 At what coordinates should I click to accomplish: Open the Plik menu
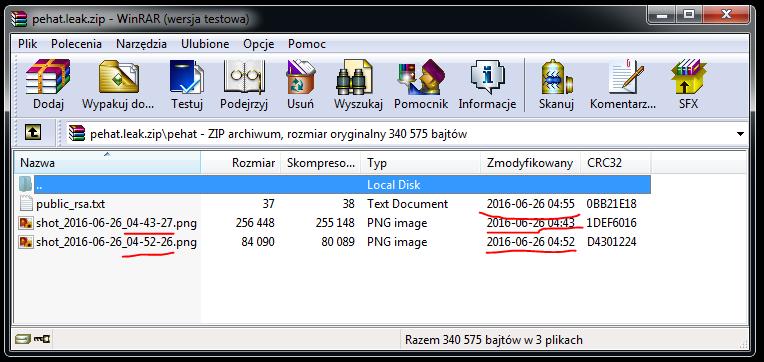28,44
